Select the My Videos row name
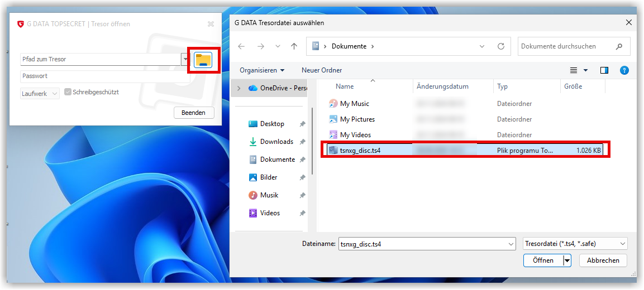The image size is (644, 290). pyautogui.click(x=355, y=135)
